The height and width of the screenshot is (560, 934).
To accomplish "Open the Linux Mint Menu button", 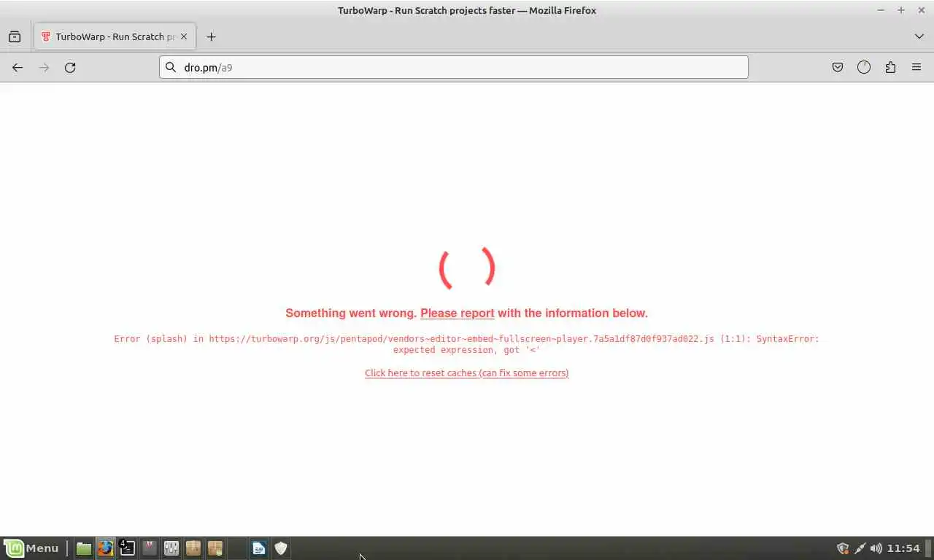I will pos(31,548).
